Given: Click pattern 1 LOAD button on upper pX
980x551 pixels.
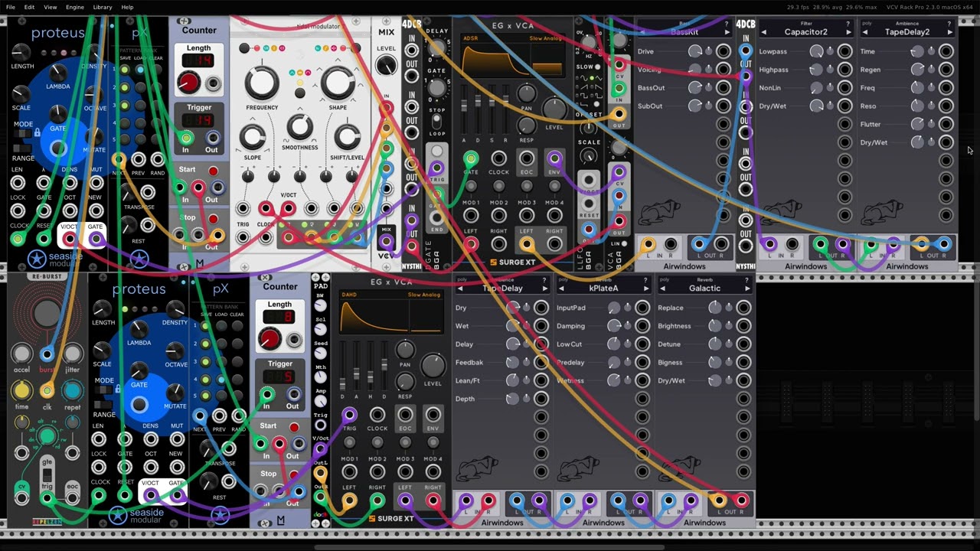Looking at the screenshot, I should click(x=141, y=69).
